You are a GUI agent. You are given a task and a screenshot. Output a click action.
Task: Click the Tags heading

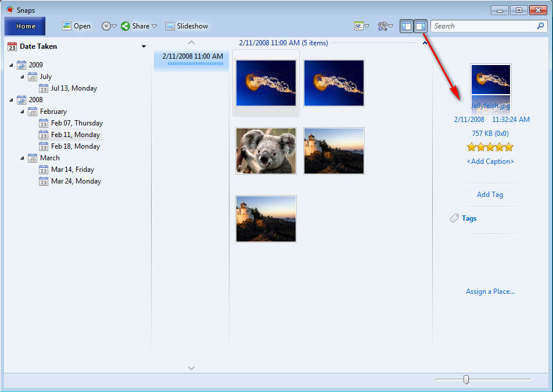[x=469, y=218]
